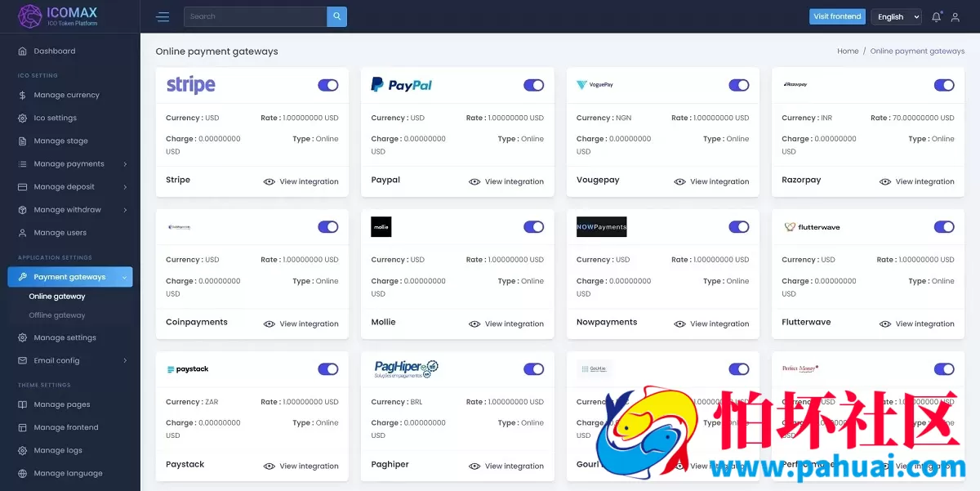Select the Offline gateway submenu item
980x491 pixels.
57,315
